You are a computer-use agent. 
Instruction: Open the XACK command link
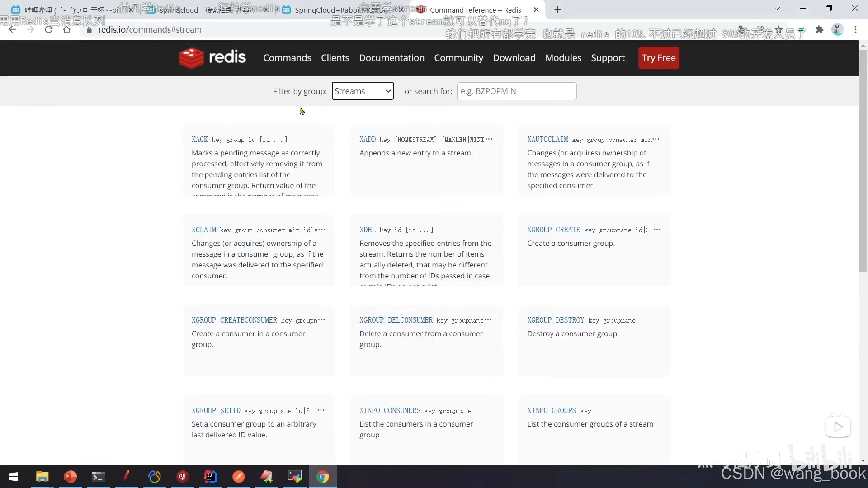[x=200, y=140]
